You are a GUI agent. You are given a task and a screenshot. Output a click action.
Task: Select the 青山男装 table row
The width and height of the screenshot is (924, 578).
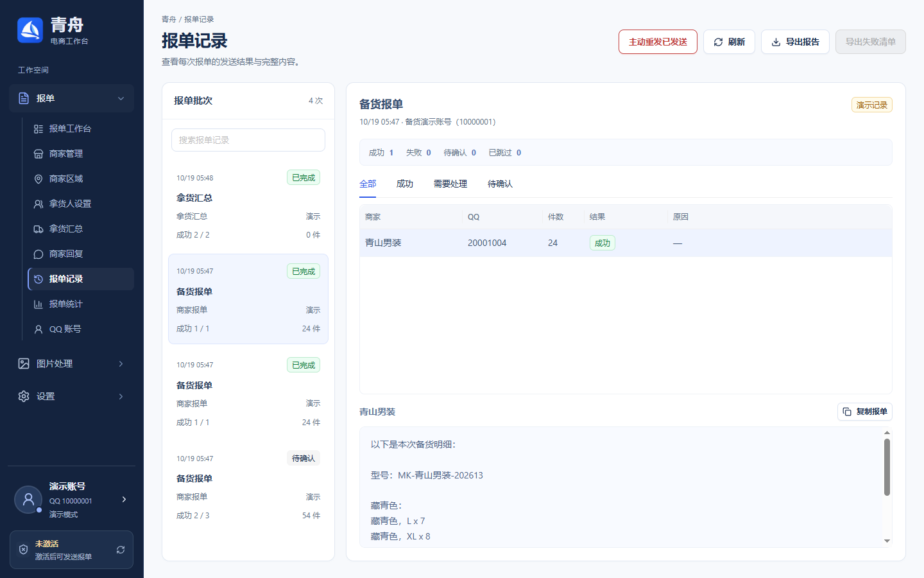point(626,243)
